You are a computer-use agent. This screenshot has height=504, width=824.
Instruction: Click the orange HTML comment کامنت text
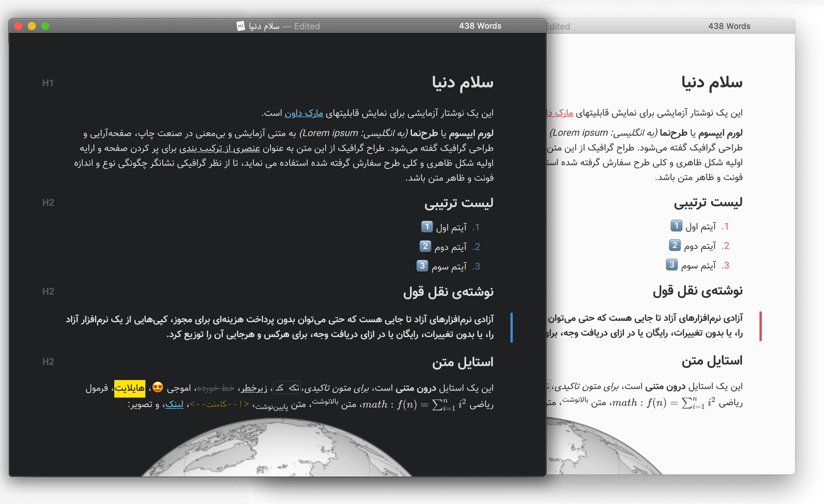pos(219,404)
